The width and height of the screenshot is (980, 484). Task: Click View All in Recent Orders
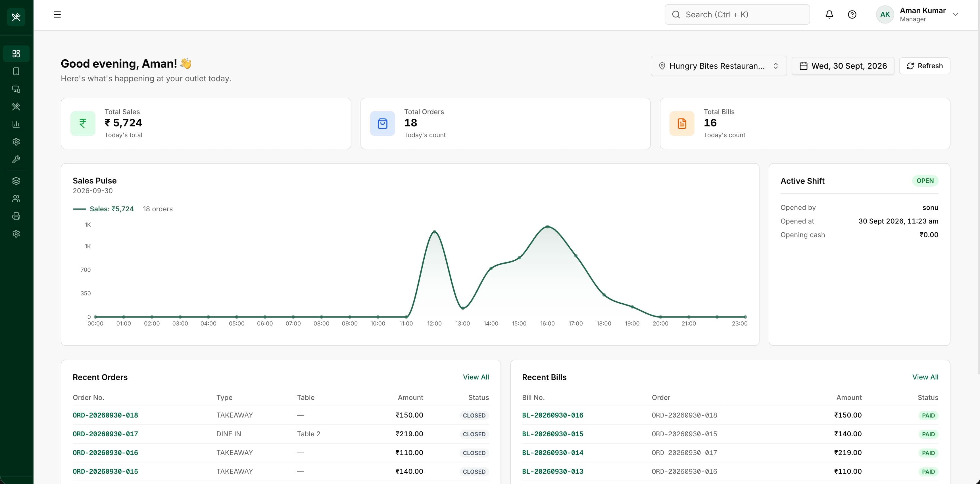click(x=476, y=377)
